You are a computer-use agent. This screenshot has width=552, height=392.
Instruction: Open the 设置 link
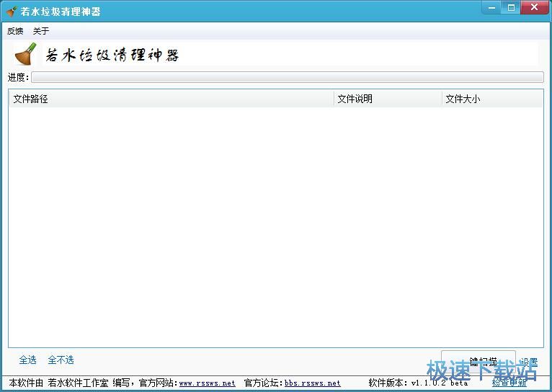point(529,362)
